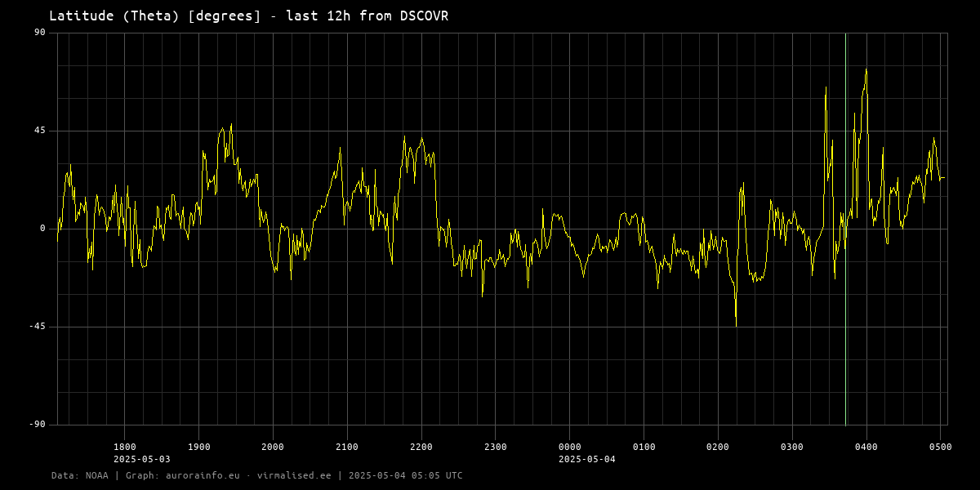Click the y-axis label '-45'
This screenshot has width=980, height=490.
[38, 327]
